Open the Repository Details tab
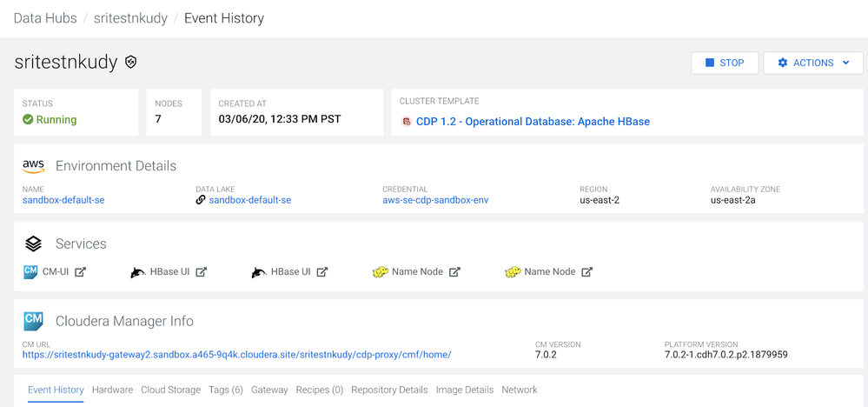 coord(389,390)
